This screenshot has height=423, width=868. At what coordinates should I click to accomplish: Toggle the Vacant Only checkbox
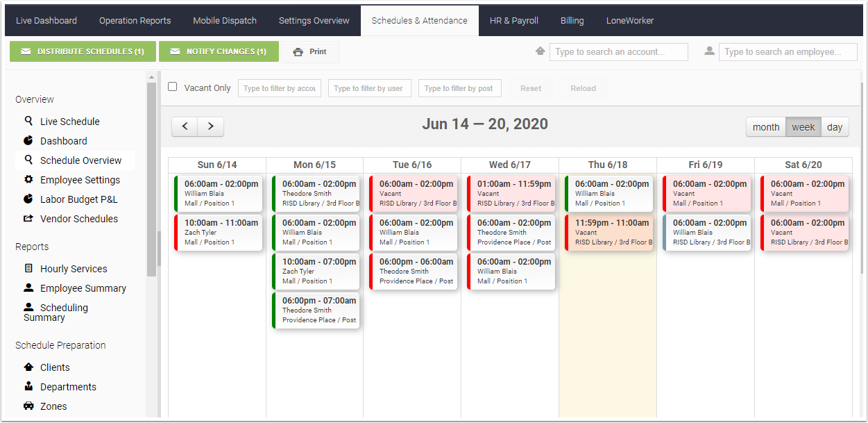(173, 87)
